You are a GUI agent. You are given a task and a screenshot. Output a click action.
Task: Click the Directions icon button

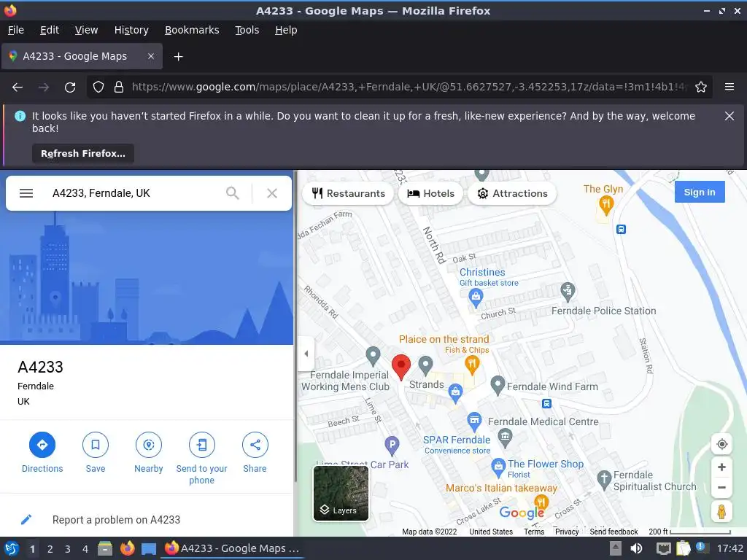tap(42, 445)
